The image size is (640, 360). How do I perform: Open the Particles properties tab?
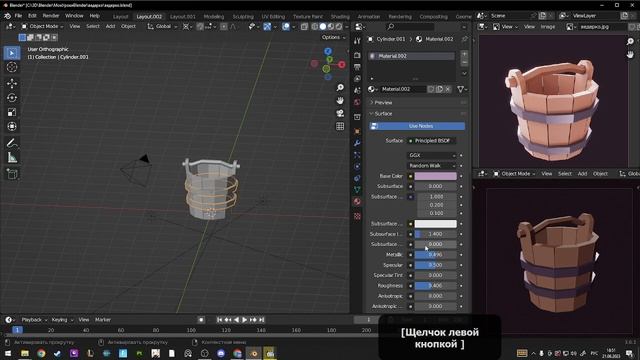click(357, 155)
